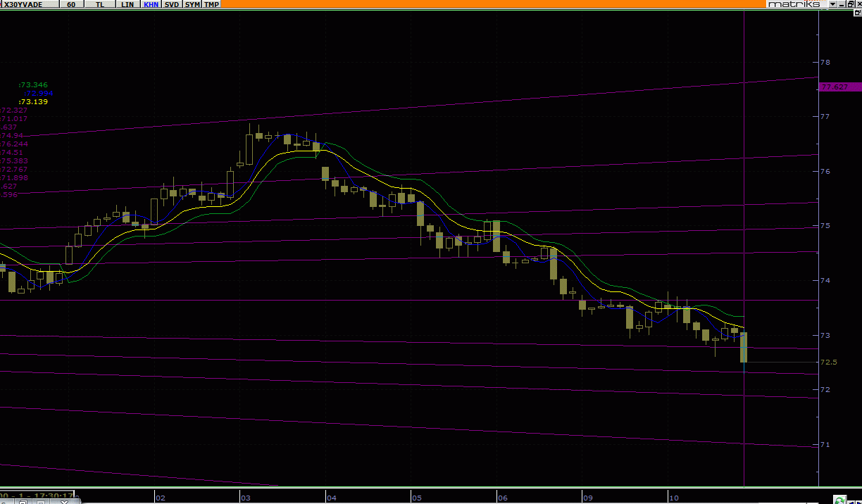The width and height of the screenshot is (862, 504).
Task: Click the 73 price axis label
Action: (825, 336)
